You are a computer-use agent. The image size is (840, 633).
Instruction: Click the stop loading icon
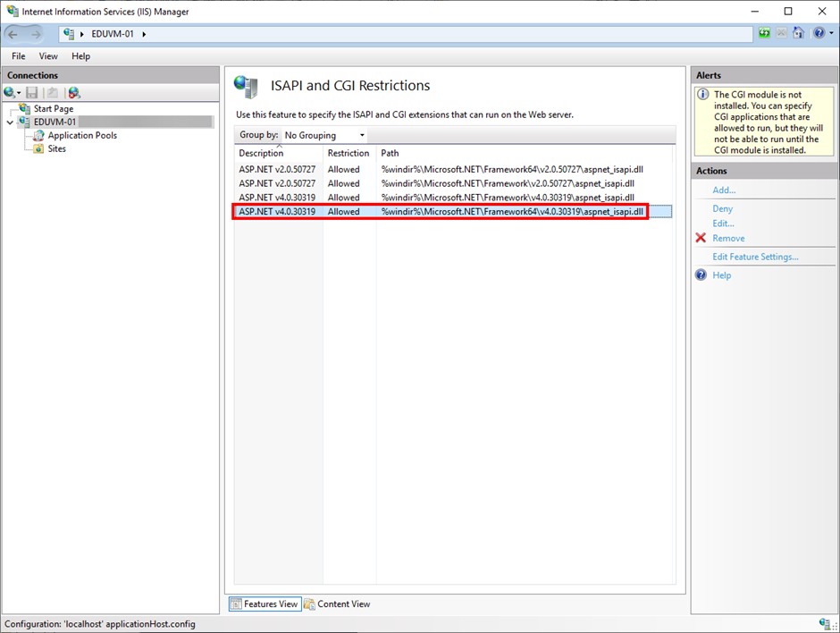(782, 33)
